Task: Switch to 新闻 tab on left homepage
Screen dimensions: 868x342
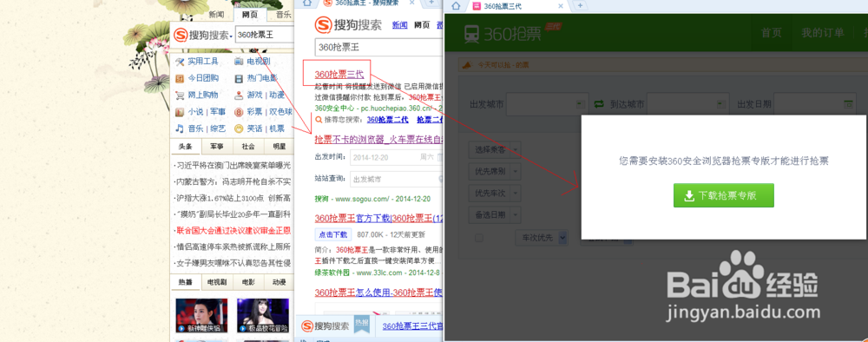Action: point(216,15)
